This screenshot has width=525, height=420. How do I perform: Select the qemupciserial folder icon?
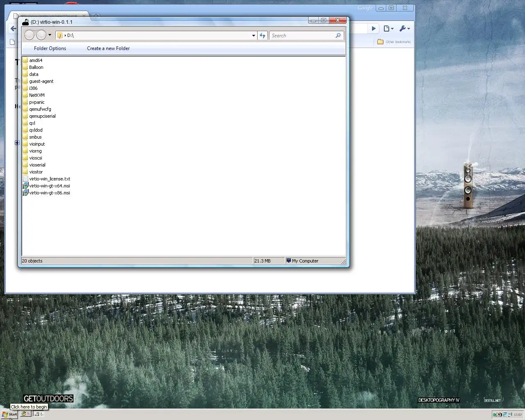tap(25, 116)
